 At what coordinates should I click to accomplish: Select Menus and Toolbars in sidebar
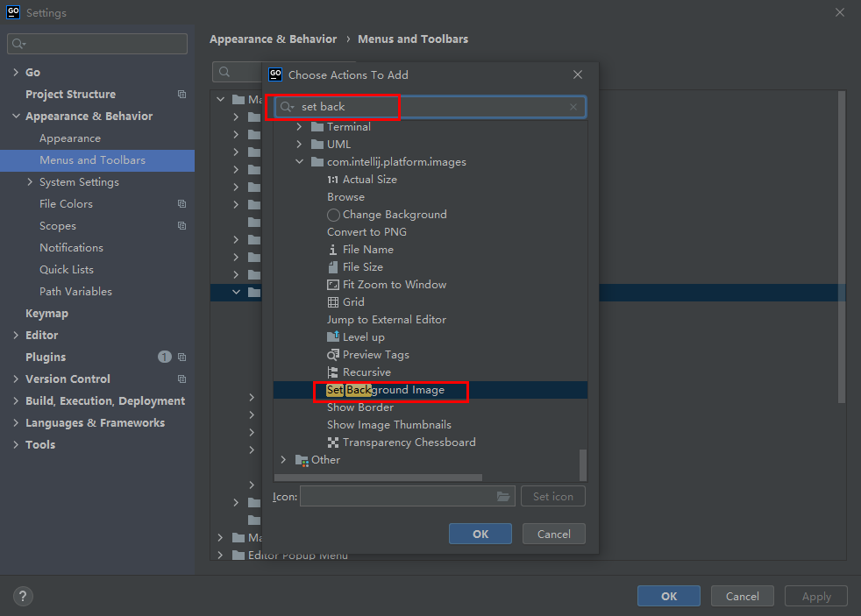point(97,160)
